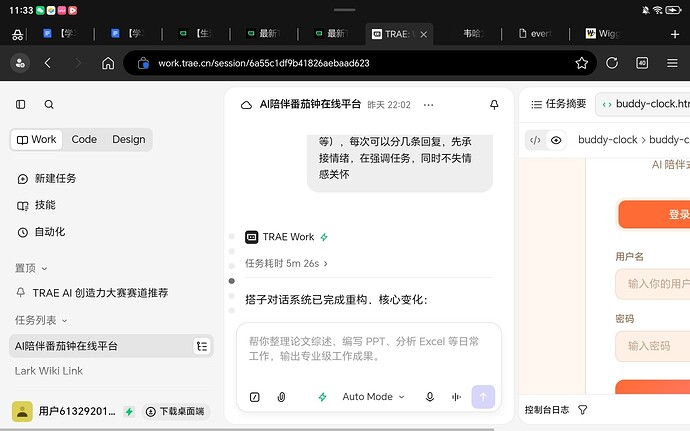This screenshot has width=690, height=431.
Task: Click the 用户名 username input field
Action: pos(653,284)
